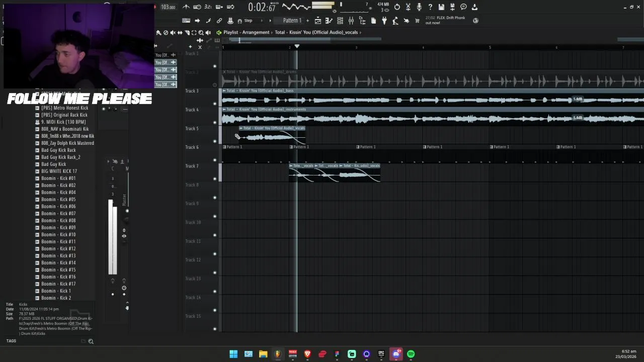
Task: Open help with the question mark icon
Action: click(430, 7)
